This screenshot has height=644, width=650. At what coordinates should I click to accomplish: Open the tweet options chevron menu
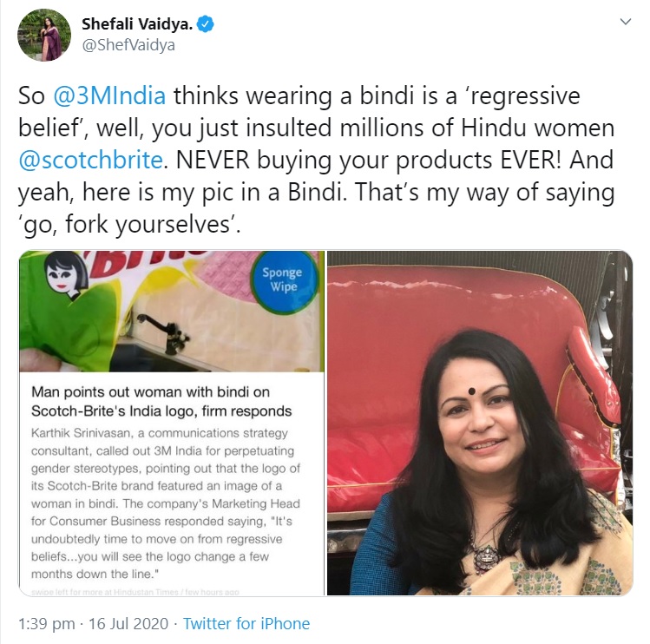(x=625, y=22)
